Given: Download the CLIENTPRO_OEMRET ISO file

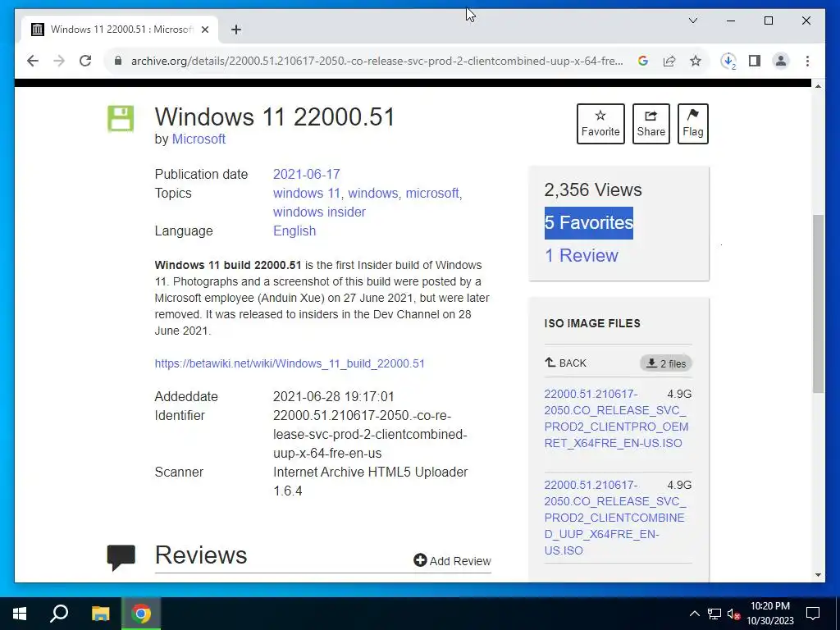Looking at the screenshot, I should (616, 418).
